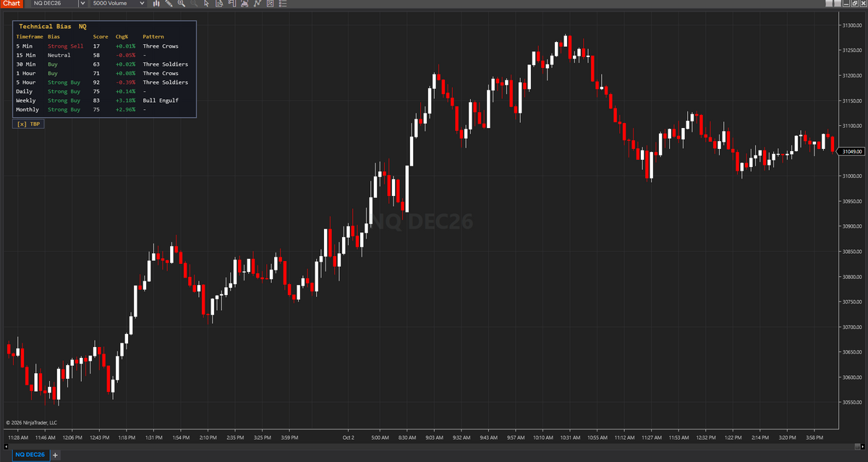The width and height of the screenshot is (868, 462).
Task: Select the Monthly timeframe label
Action: coord(27,110)
